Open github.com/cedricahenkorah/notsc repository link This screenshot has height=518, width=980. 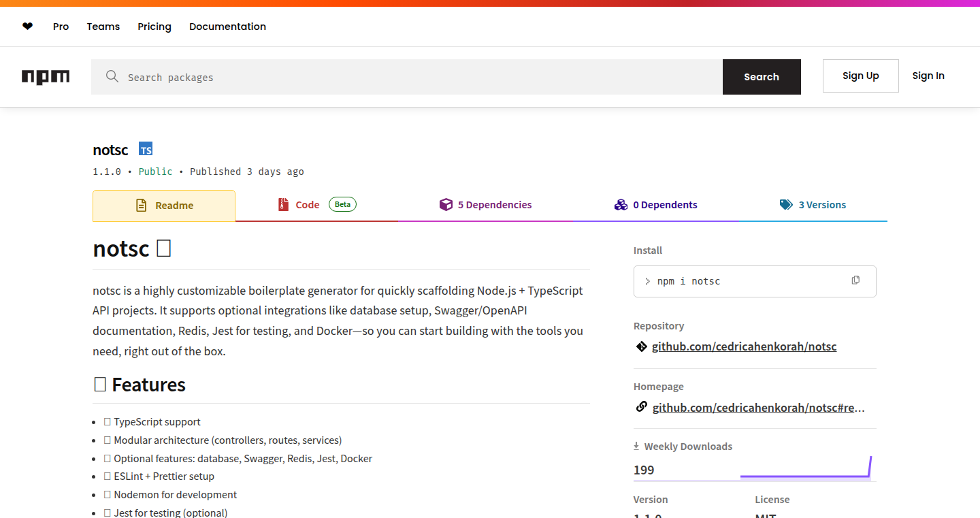745,346
